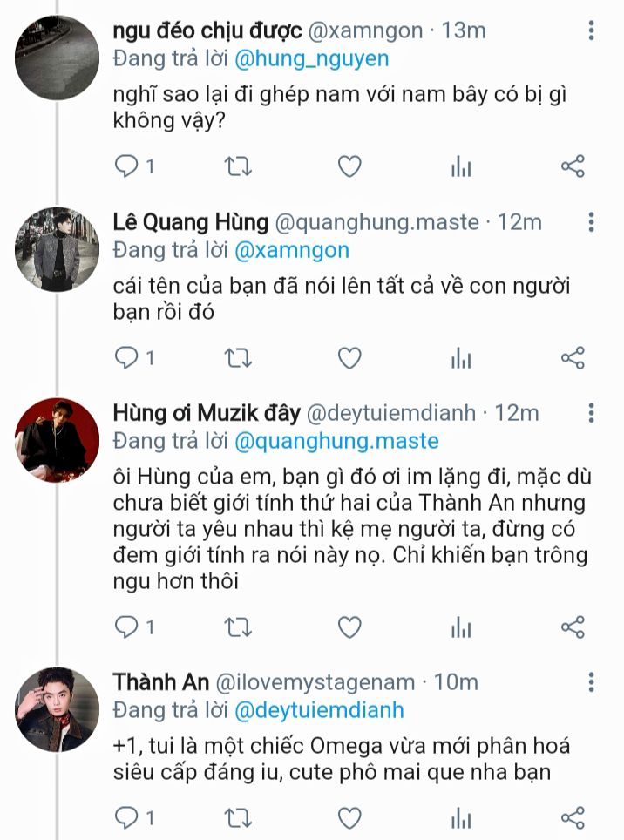This screenshot has height=840, width=624.
Task: Open the display name Hùng ơi Muzik đây
Action: click(x=207, y=413)
